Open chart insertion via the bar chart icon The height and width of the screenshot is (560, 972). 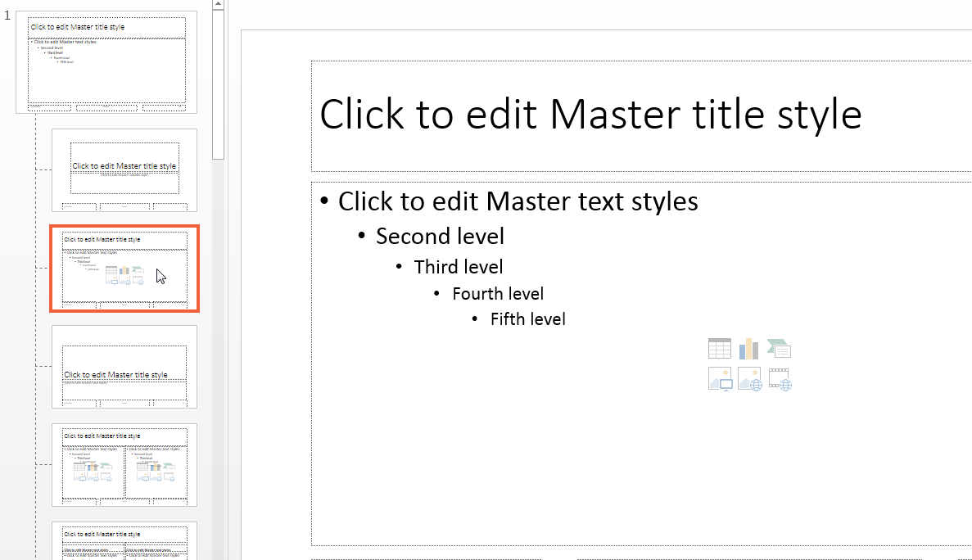(x=749, y=348)
